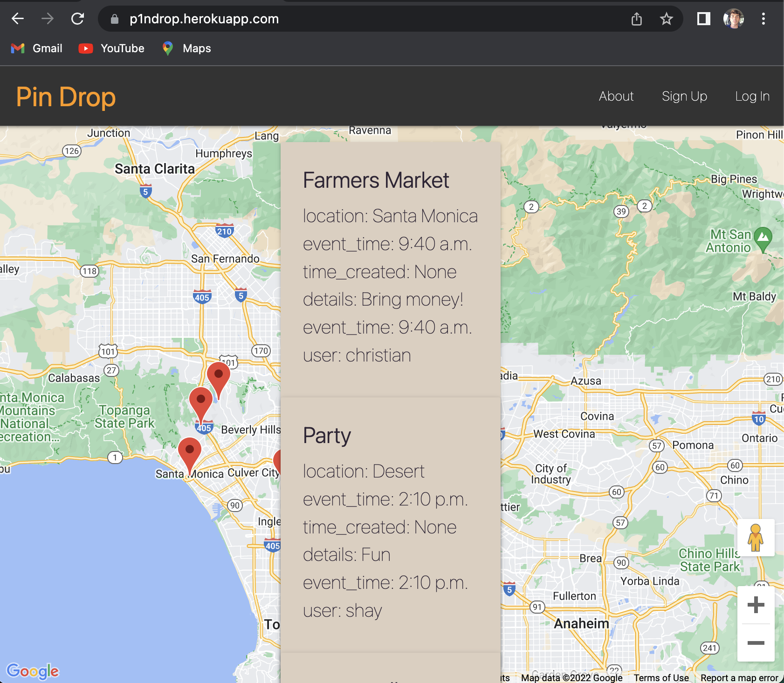Share this page via share icon
Viewport: 784px width, 683px height.
point(637,19)
